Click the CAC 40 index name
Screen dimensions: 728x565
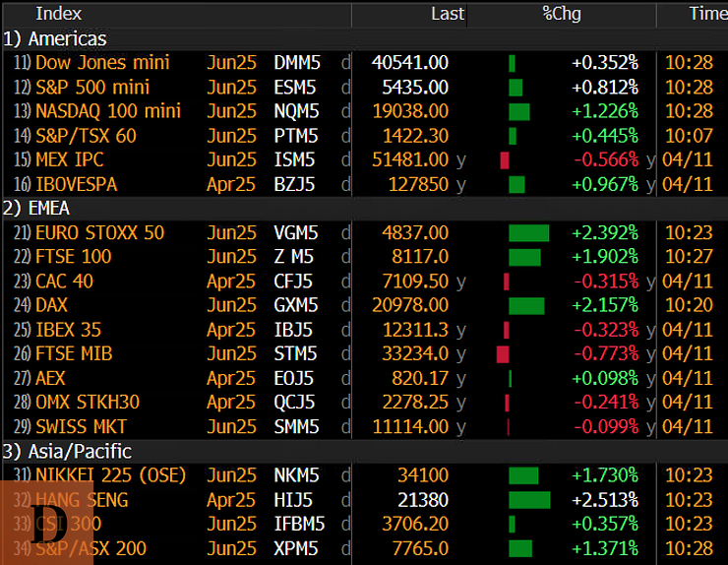[x=65, y=282]
